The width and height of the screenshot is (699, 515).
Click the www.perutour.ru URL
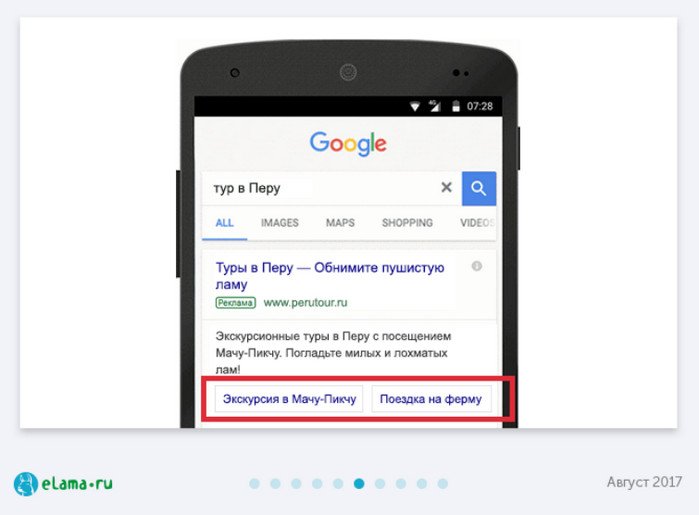[x=305, y=303]
